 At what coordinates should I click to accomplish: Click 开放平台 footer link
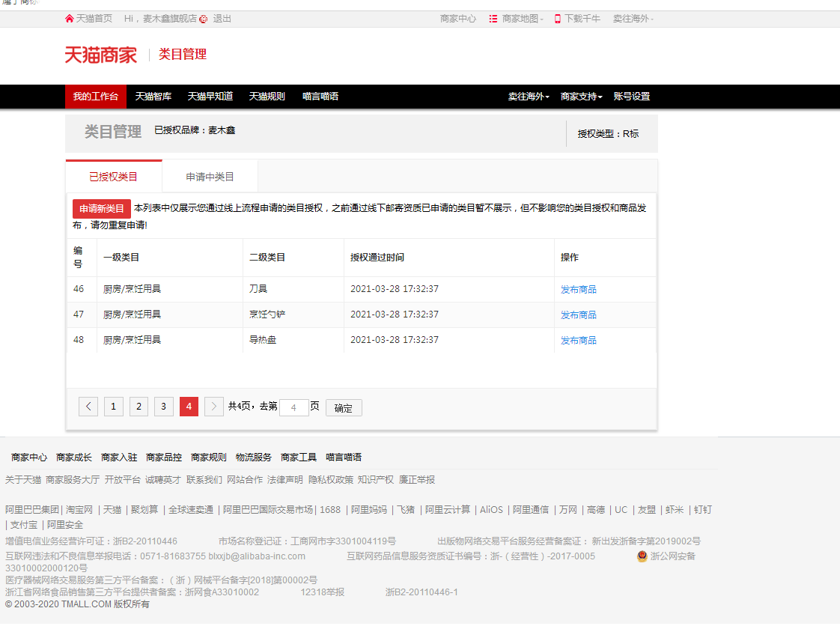click(122, 480)
